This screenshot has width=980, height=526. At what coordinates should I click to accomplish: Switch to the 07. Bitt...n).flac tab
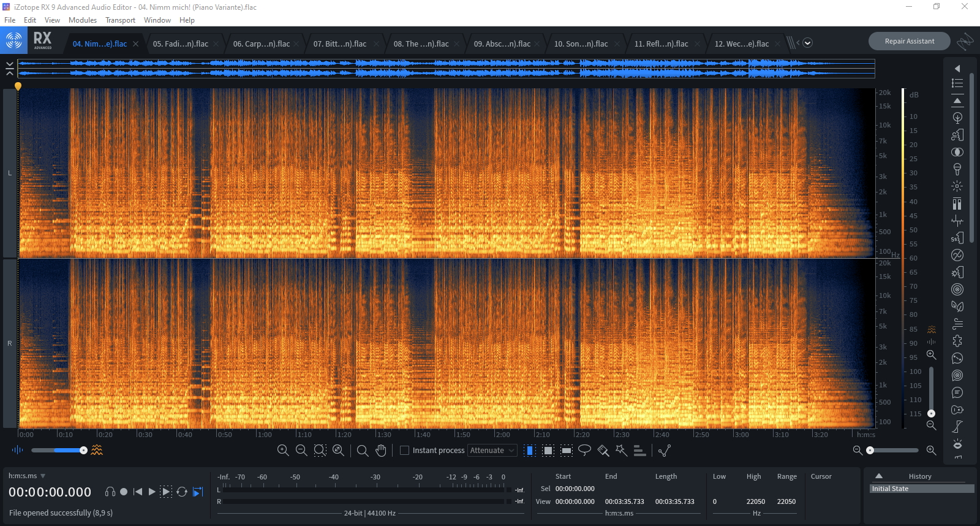point(340,44)
